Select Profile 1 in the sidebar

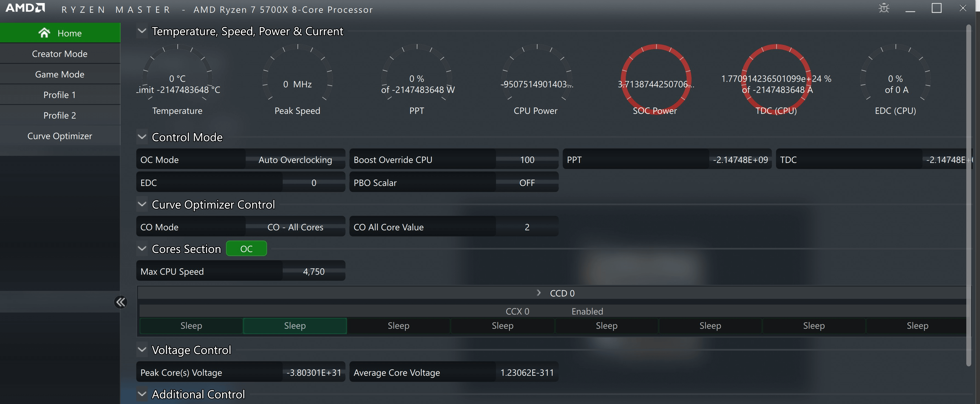click(60, 95)
